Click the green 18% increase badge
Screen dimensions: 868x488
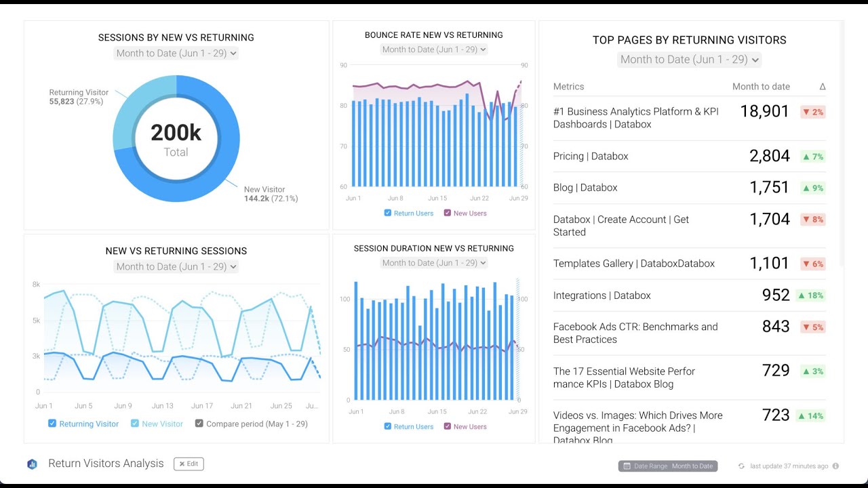click(810, 296)
